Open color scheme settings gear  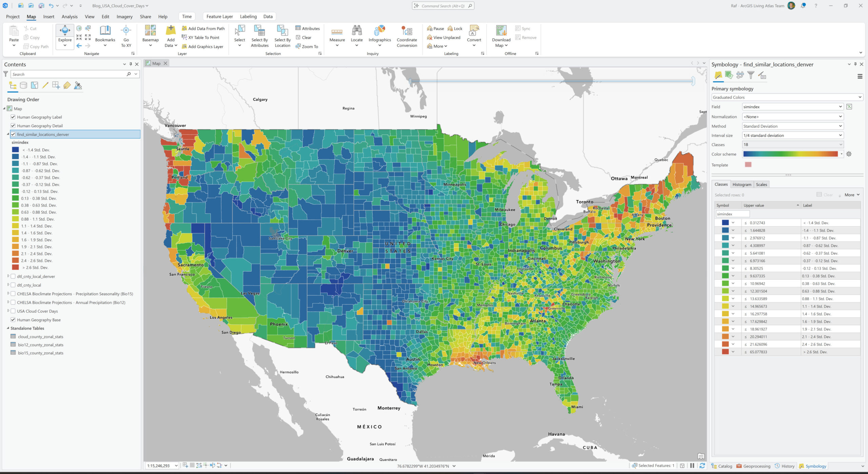point(849,154)
